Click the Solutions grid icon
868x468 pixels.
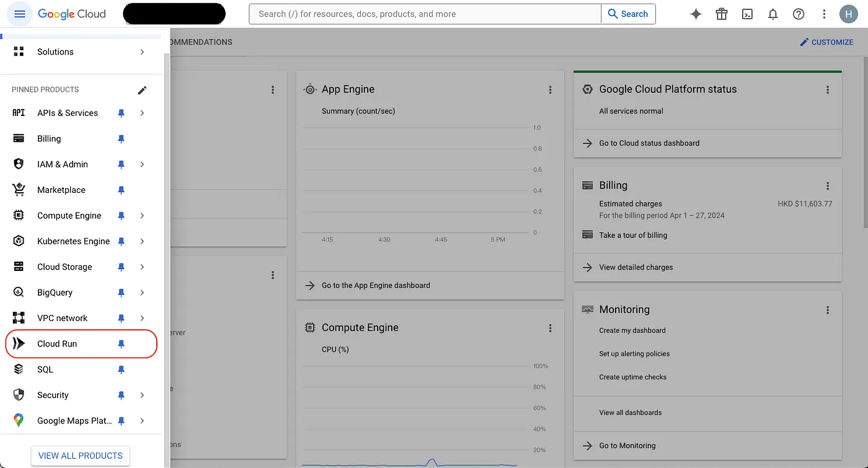tap(19, 51)
